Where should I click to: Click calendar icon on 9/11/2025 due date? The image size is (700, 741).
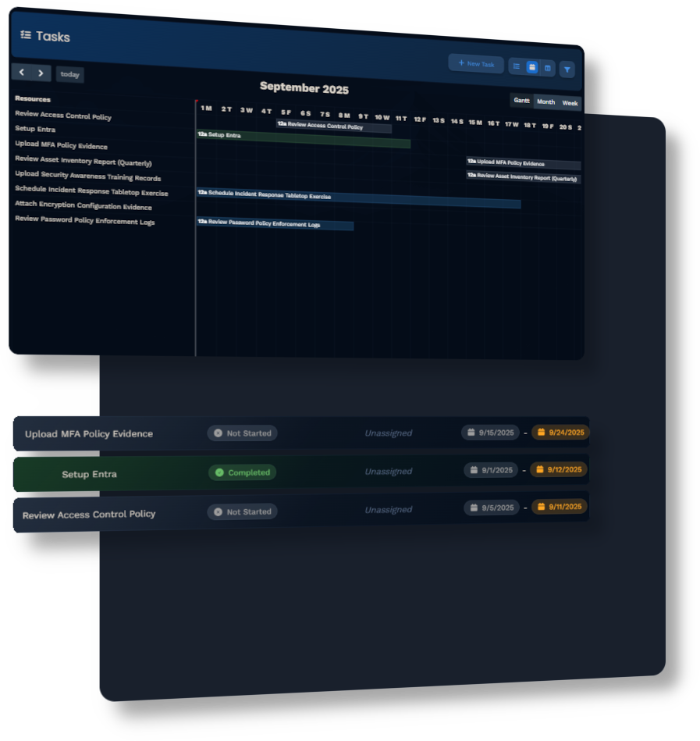[x=541, y=506]
